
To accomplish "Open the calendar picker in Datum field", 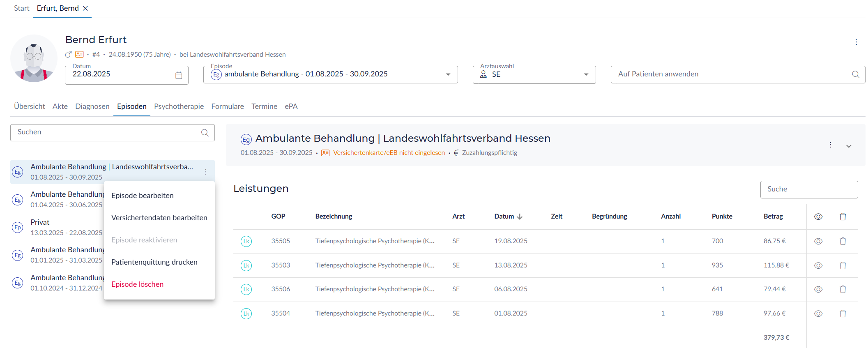I will (x=179, y=75).
